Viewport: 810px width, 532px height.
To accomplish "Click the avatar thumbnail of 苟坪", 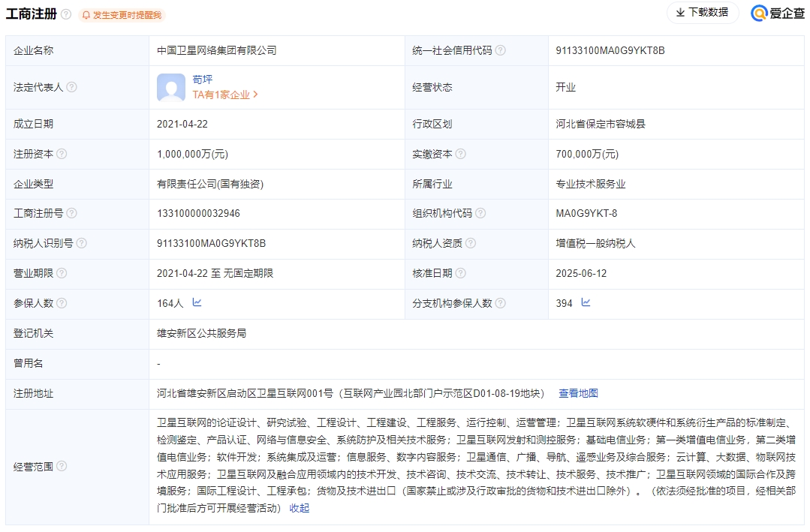I will [x=171, y=87].
